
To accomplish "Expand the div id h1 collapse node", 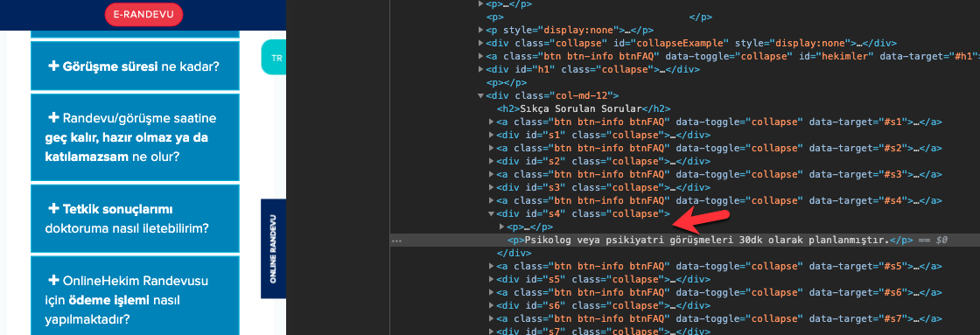I will [x=480, y=69].
